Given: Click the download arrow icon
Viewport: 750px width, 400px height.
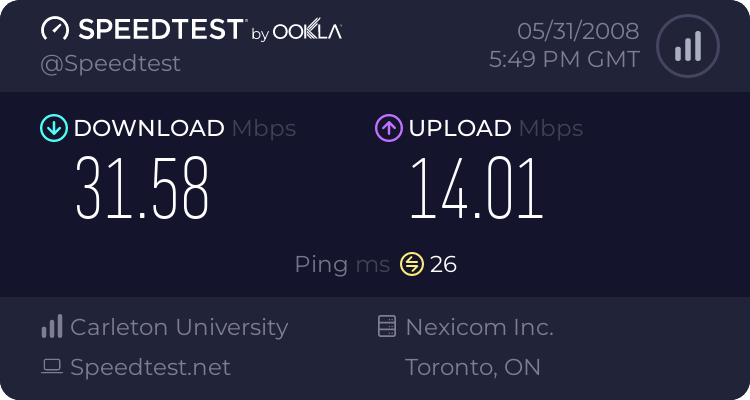Looking at the screenshot, I should (x=52, y=128).
